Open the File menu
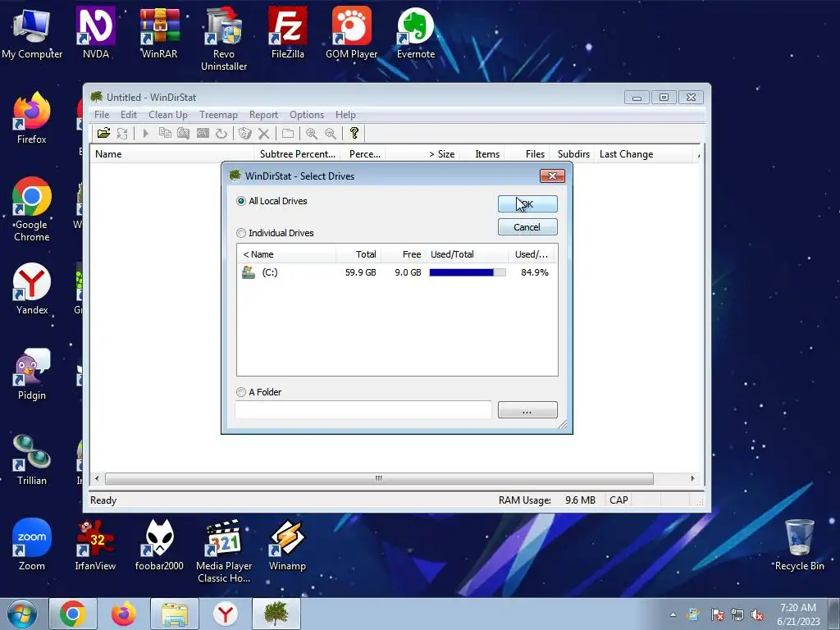 (x=102, y=115)
